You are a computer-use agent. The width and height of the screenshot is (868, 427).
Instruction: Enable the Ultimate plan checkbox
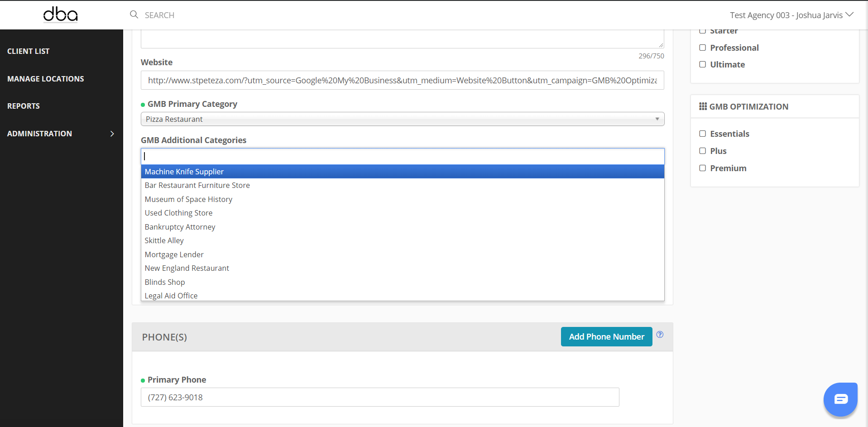pyautogui.click(x=702, y=64)
